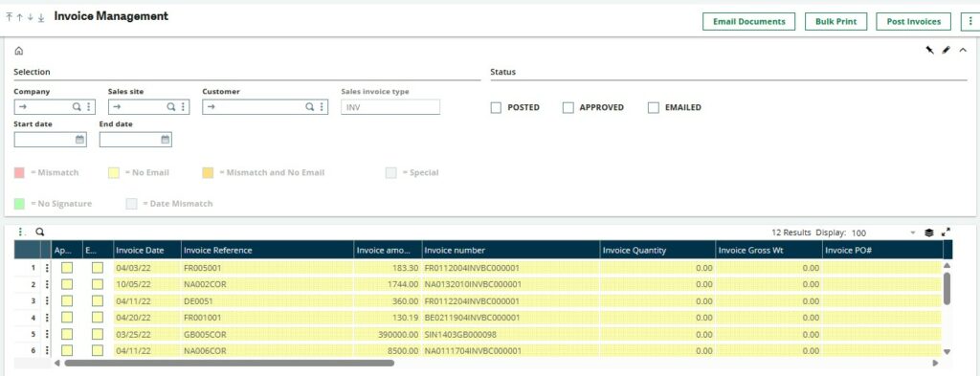Click the grid search magnifier icon
Viewport: 980px width, 376px height.
click(x=40, y=232)
